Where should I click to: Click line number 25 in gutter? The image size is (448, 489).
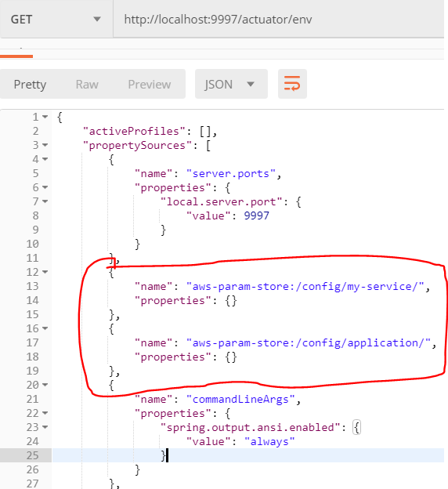[32, 455]
